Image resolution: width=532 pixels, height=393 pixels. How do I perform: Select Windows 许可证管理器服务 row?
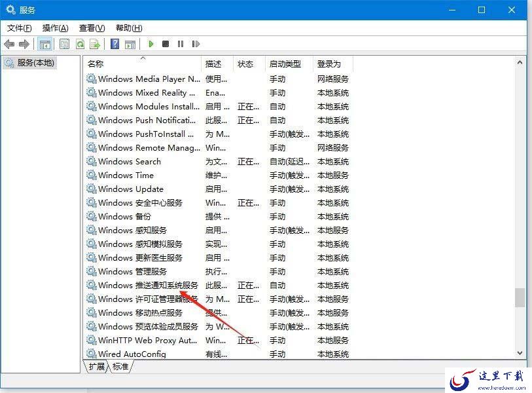tap(217, 299)
